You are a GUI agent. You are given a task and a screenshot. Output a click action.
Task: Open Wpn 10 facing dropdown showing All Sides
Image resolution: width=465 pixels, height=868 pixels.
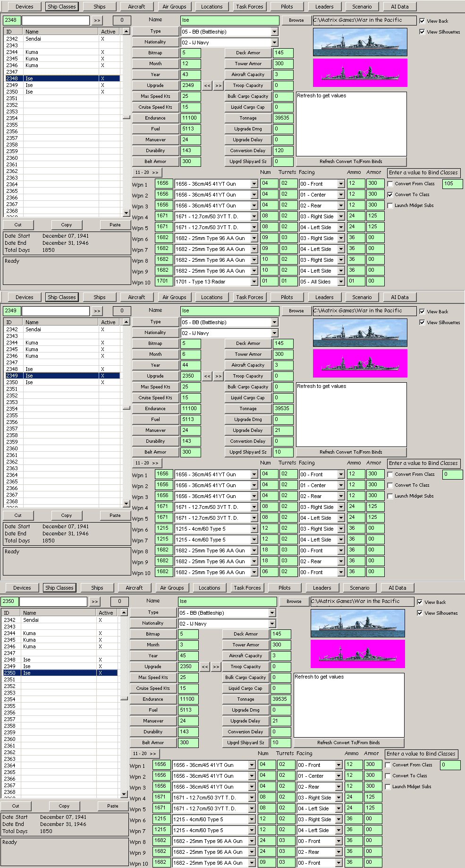[x=341, y=282]
